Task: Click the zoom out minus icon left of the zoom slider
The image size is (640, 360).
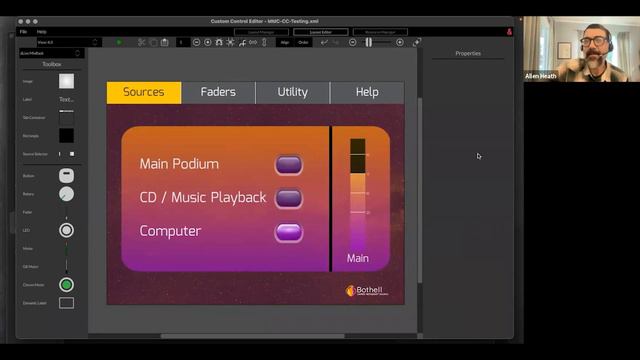Action: point(353,42)
